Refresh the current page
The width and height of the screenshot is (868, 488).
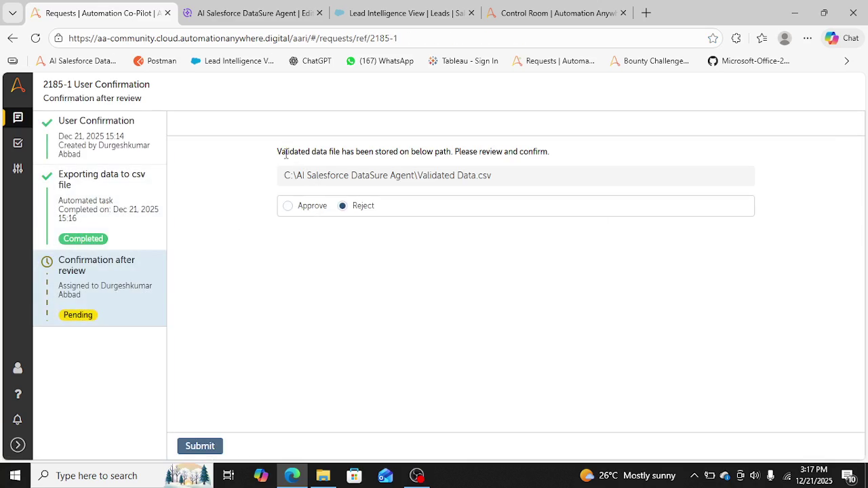point(35,38)
